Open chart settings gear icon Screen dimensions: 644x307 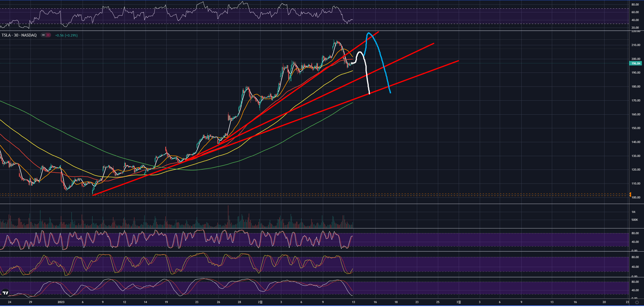tap(637, 302)
